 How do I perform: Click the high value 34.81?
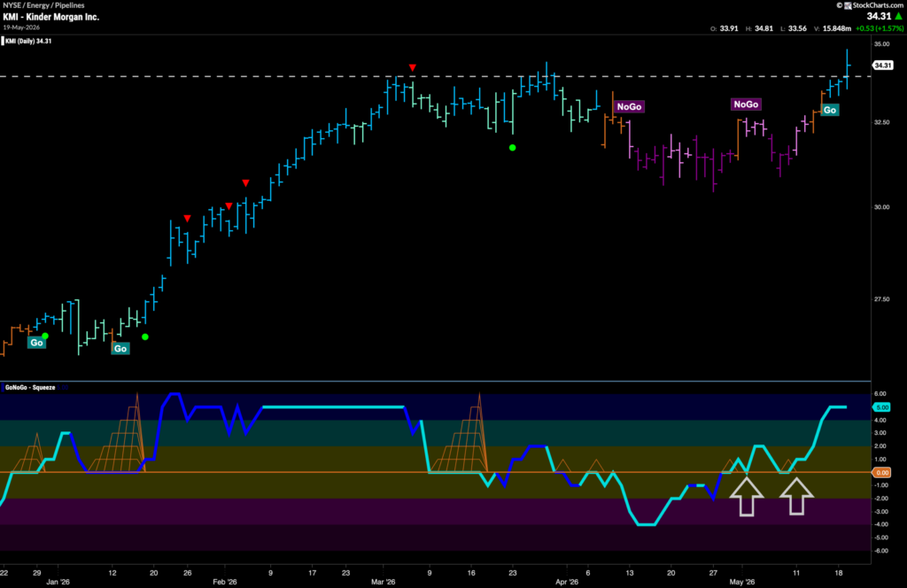pos(764,28)
